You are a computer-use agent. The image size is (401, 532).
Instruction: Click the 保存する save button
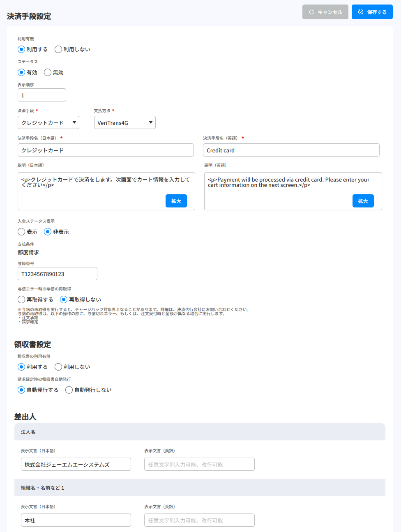372,12
